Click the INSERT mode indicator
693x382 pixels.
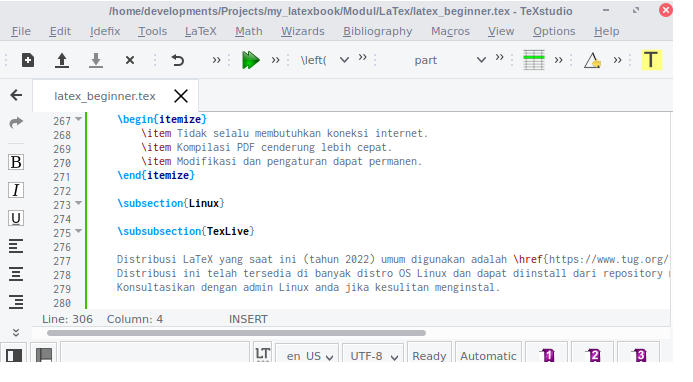click(x=248, y=319)
